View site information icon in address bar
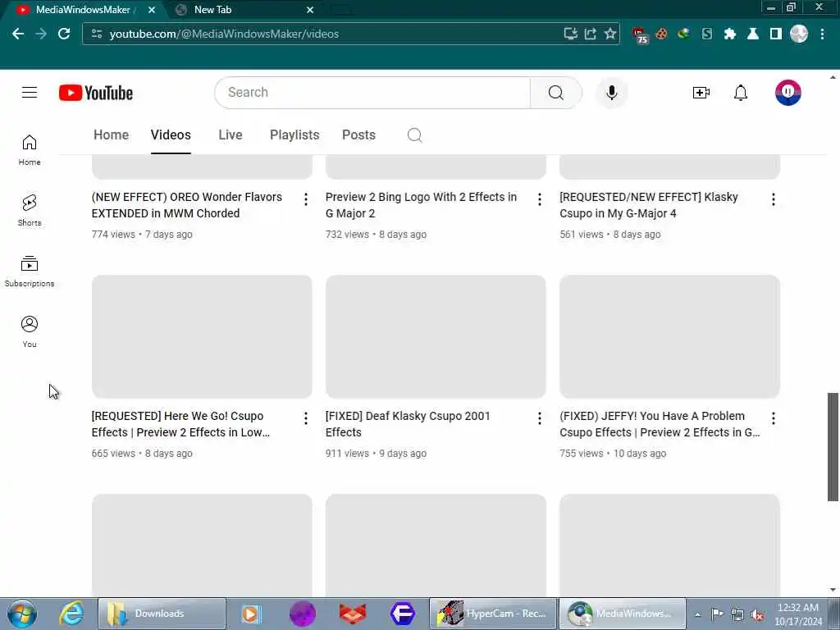Screen dimensions: 840x630 tap(97, 34)
